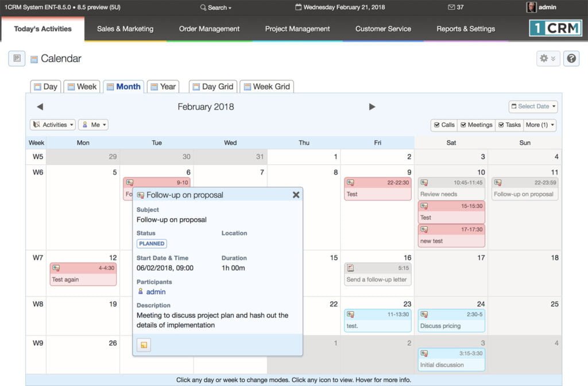The width and height of the screenshot is (588, 386).
Task: Click the meeting icon on Discuss pricing event
Action: pos(425,314)
